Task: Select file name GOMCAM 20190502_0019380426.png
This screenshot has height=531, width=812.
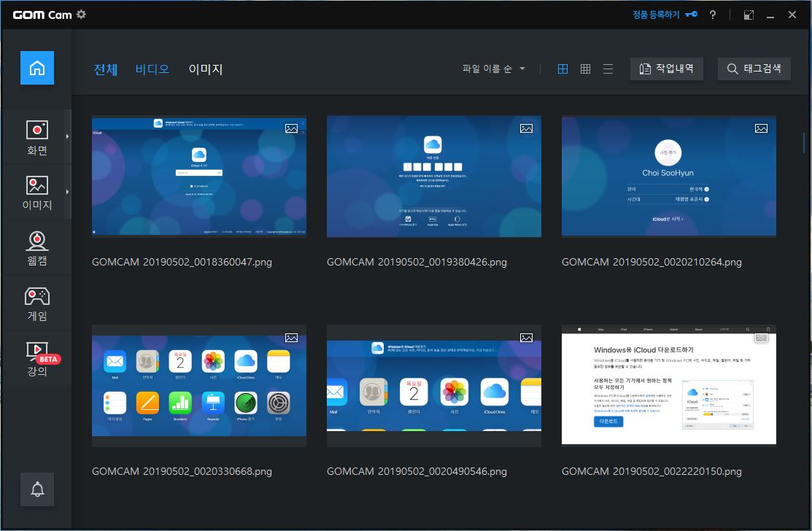Action: [x=417, y=262]
